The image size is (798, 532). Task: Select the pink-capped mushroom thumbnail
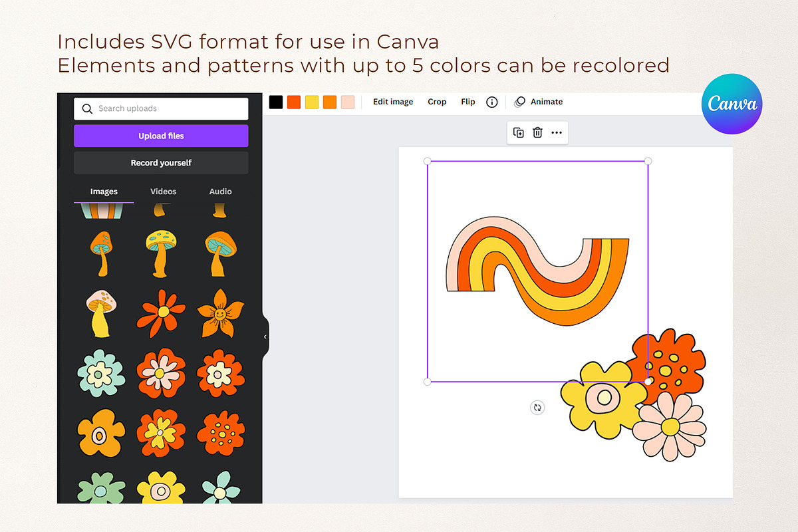tap(101, 313)
